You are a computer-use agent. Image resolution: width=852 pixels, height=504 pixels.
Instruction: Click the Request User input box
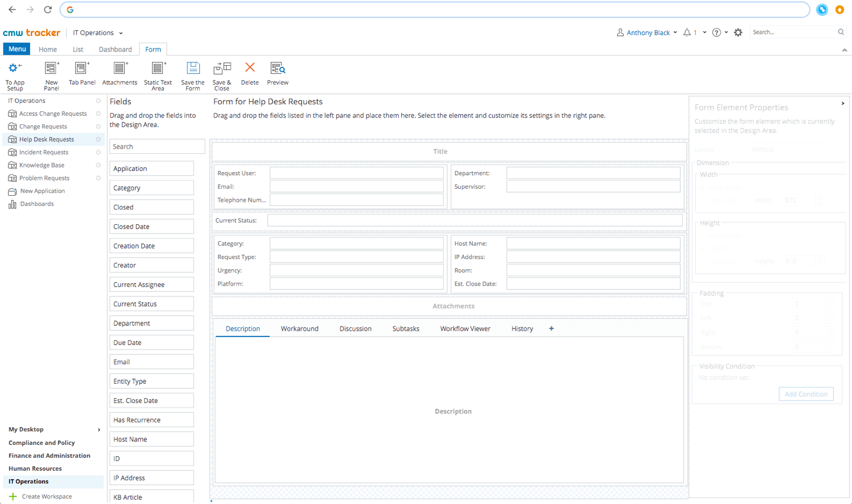357,173
